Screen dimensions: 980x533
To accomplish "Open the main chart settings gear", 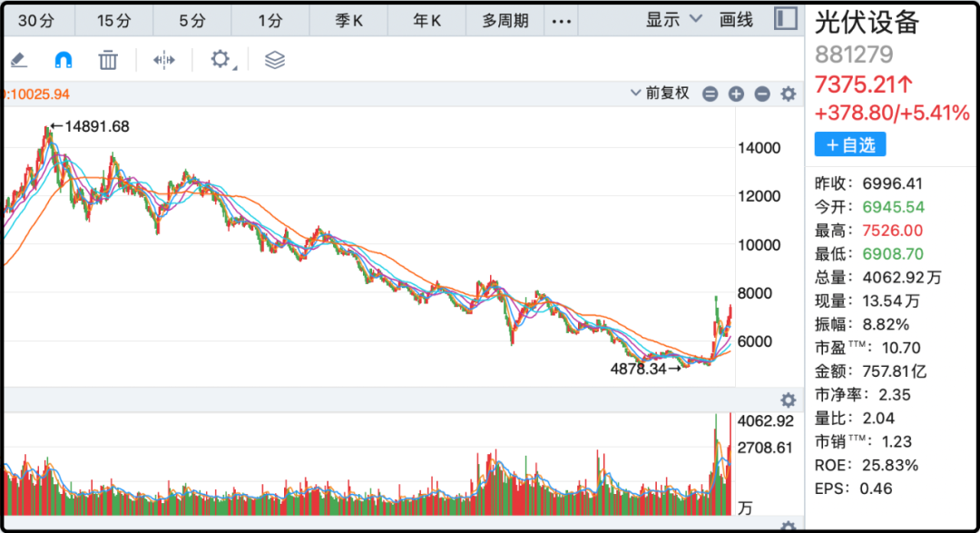I will click(789, 94).
